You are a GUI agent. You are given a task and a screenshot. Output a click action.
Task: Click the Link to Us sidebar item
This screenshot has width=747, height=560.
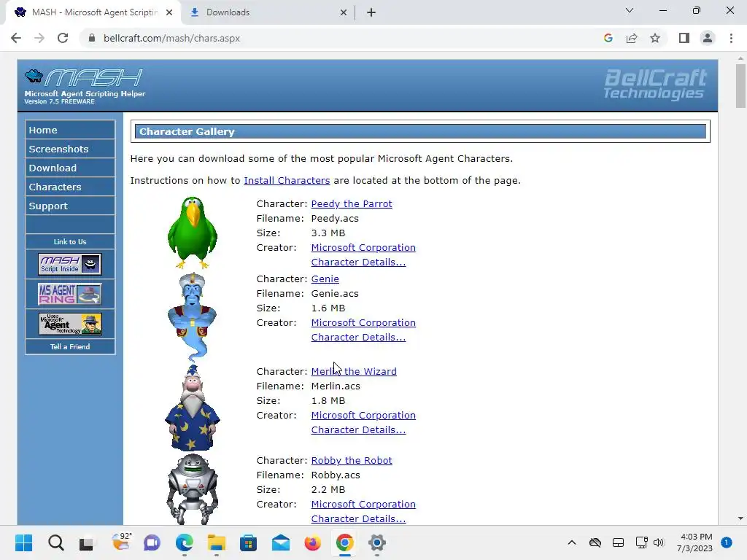click(x=70, y=242)
